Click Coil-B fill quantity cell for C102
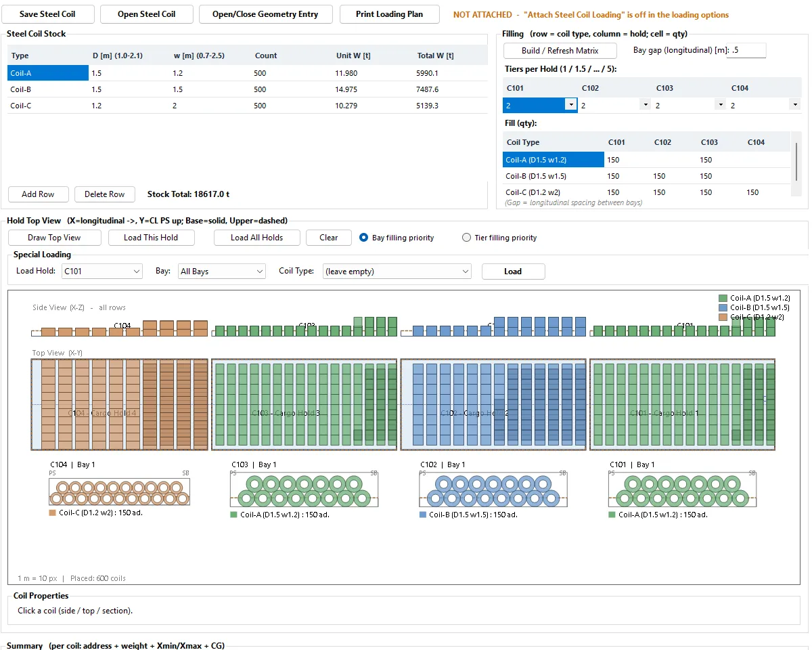Image resolution: width=812 pixels, height=650 pixels. click(673, 176)
